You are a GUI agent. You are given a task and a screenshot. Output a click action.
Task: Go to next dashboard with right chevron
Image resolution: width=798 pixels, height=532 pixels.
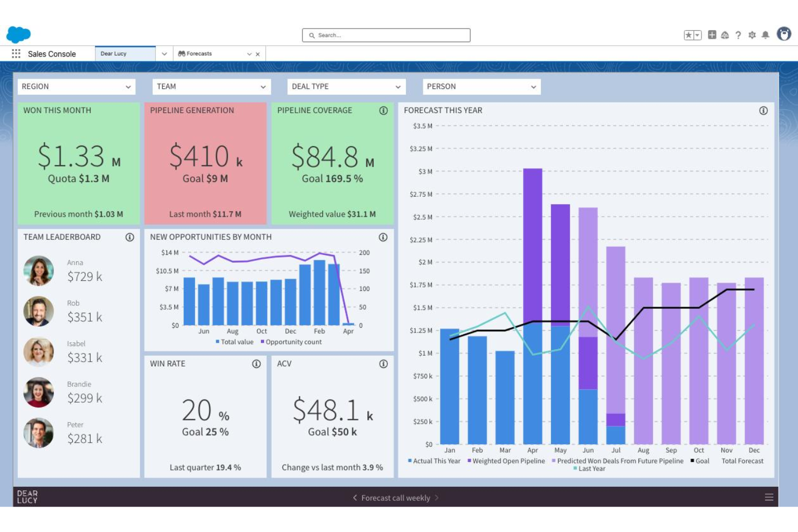click(436, 498)
